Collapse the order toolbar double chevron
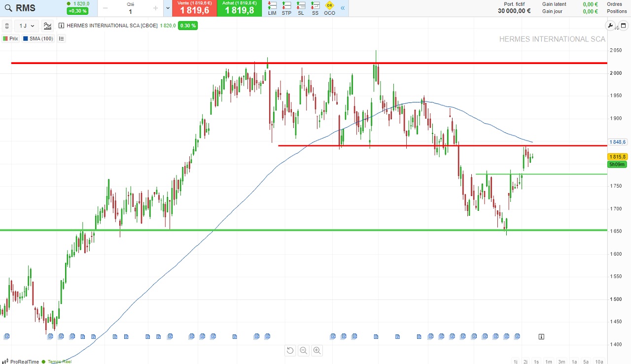The image size is (631, 364). 343,8
